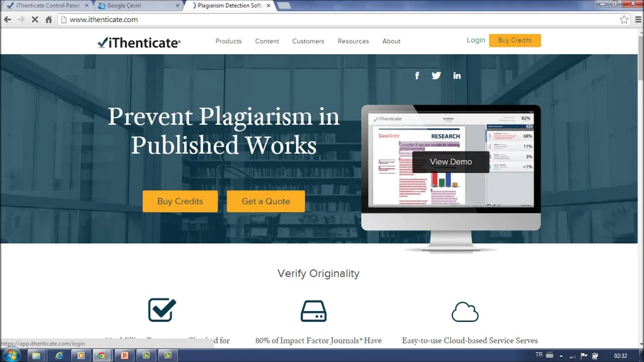Click the network signal tray icon
The image size is (644, 362).
572,355
